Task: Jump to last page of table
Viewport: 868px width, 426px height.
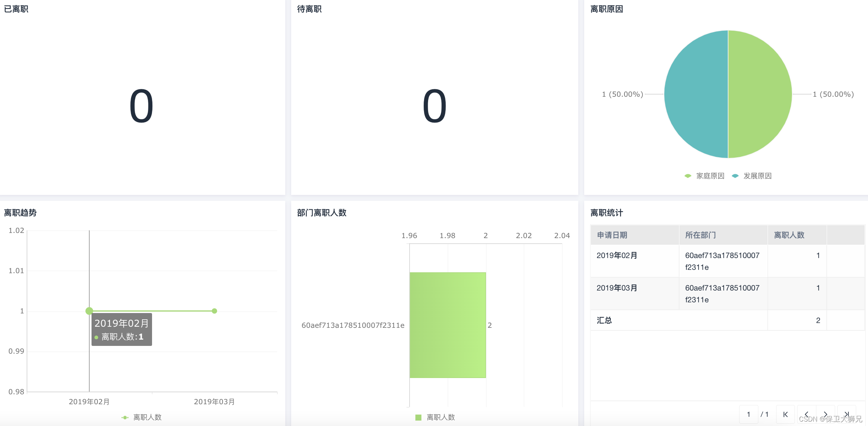Action: pyautogui.click(x=847, y=414)
